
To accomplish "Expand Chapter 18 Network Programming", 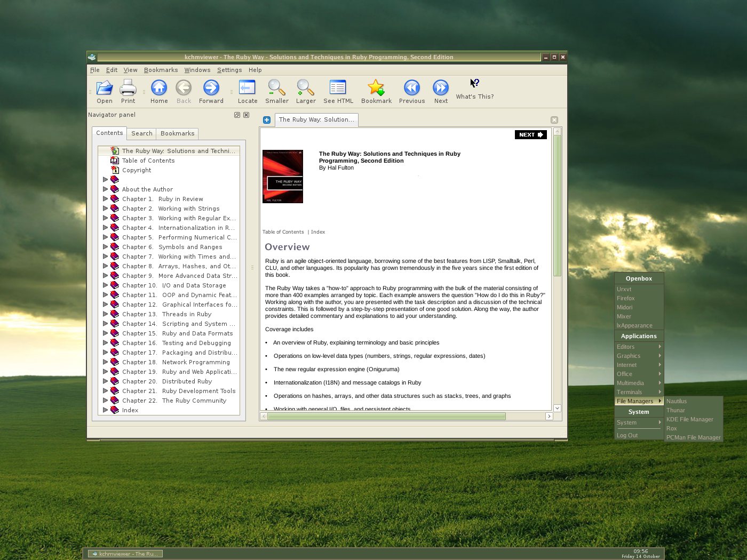I will click(105, 362).
